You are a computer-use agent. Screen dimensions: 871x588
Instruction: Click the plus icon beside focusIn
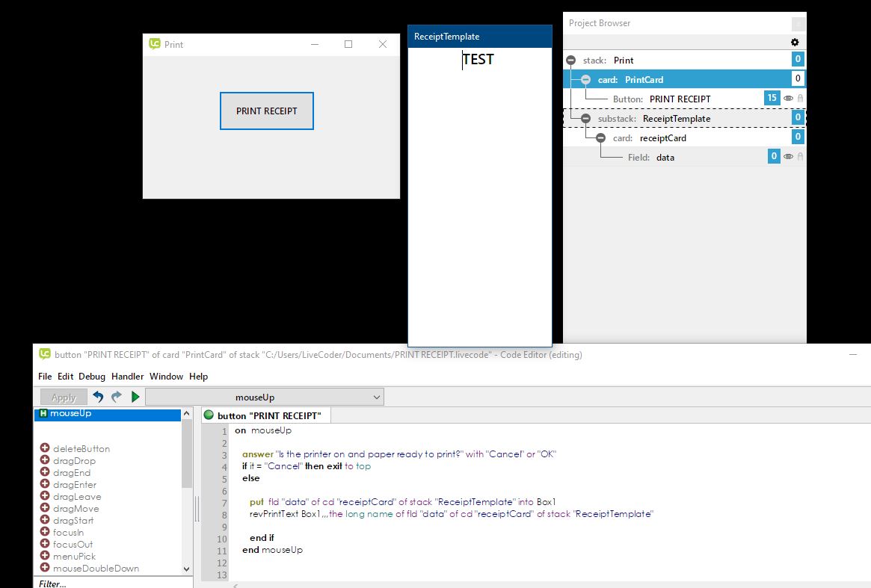tap(45, 532)
